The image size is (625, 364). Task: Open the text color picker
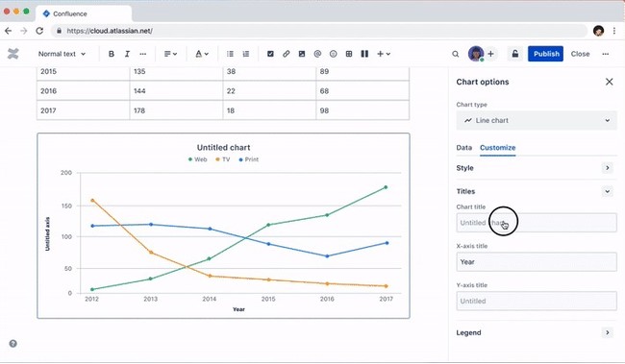[202, 54]
